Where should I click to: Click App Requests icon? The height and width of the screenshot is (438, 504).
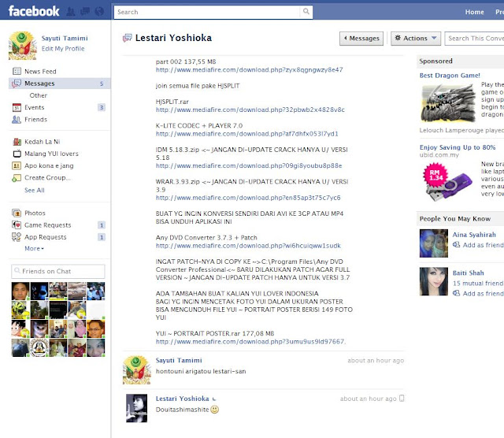[x=17, y=237]
